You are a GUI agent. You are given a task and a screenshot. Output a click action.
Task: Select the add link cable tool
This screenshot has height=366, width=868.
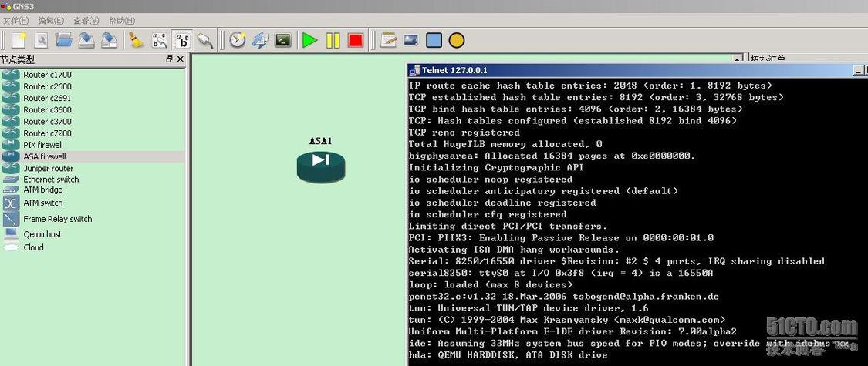click(205, 40)
